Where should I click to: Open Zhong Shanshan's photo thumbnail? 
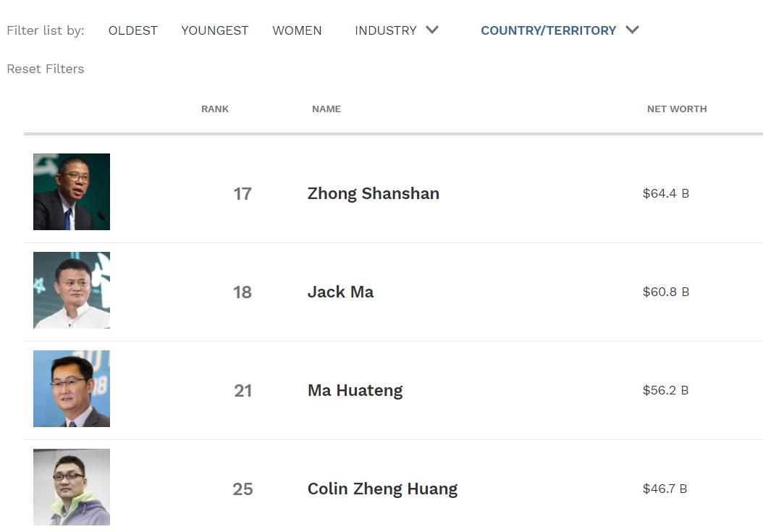coord(72,192)
